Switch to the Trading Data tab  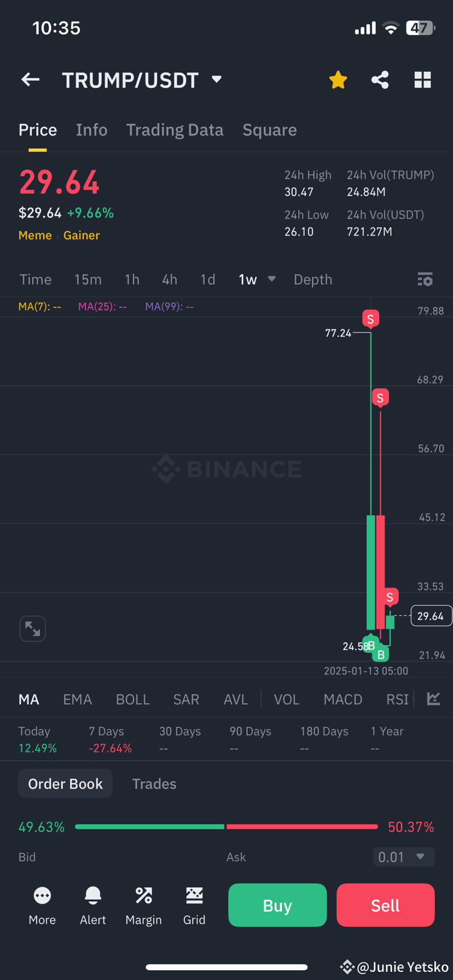coord(175,130)
